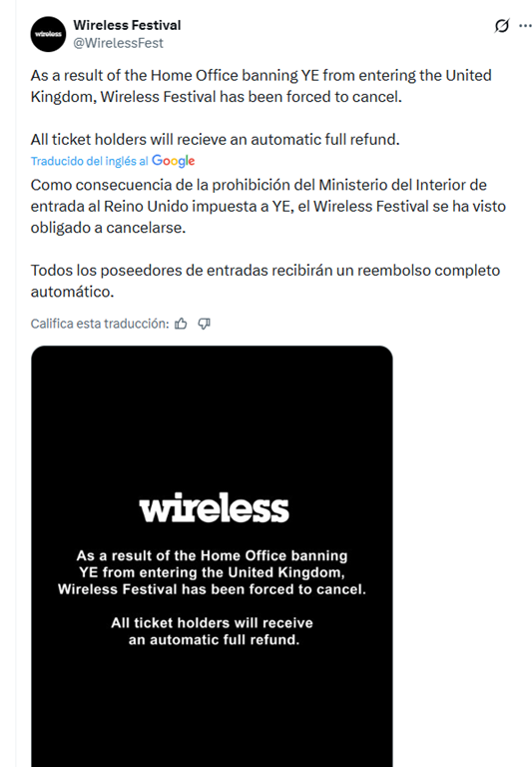Click 'forced to cancel' line inside the image
This screenshot has height=767, width=532.
point(212,589)
